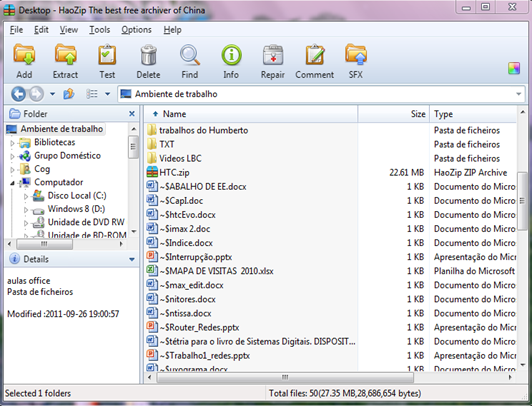
Task: Click the Extract toolbar icon
Action: [x=65, y=55]
